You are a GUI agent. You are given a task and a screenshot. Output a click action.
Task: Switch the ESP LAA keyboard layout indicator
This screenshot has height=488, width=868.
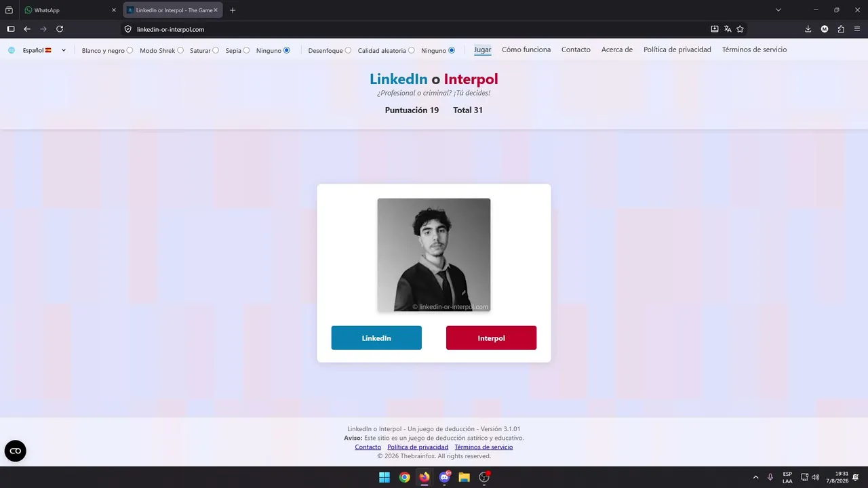point(787,477)
